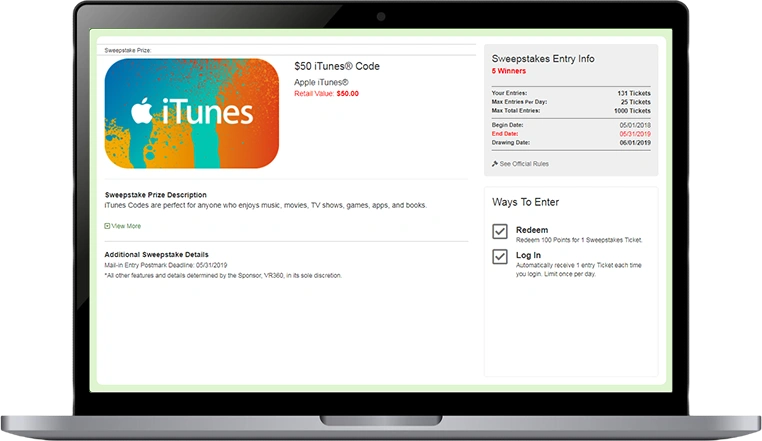Click the Apple logo on the iTunes card
The image size is (762, 441).
click(143, 111)
